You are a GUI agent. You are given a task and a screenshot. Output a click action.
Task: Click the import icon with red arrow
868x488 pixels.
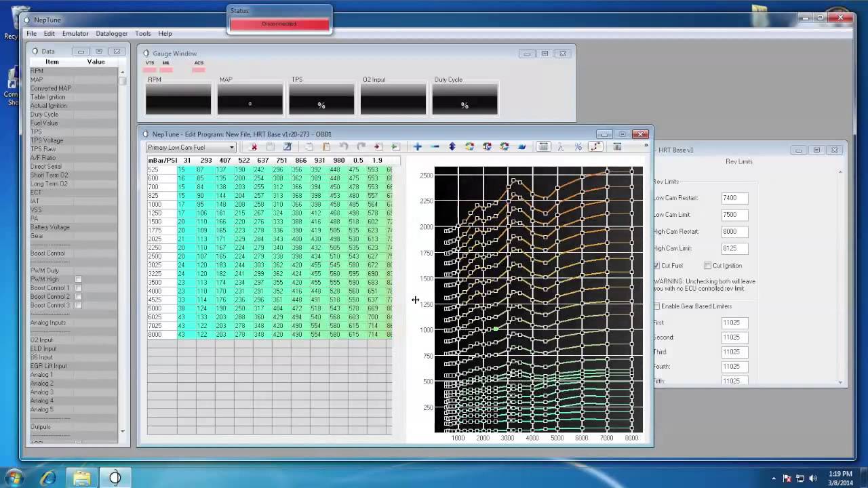pos(378,146)
